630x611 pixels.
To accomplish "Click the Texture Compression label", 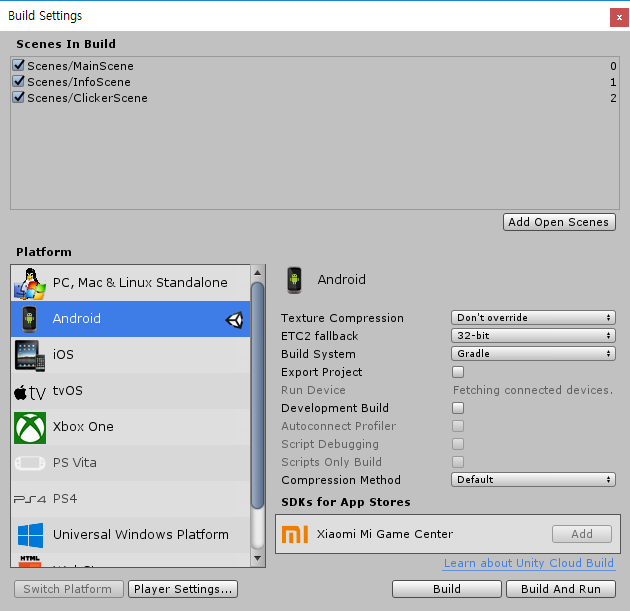I will (342, 318).
